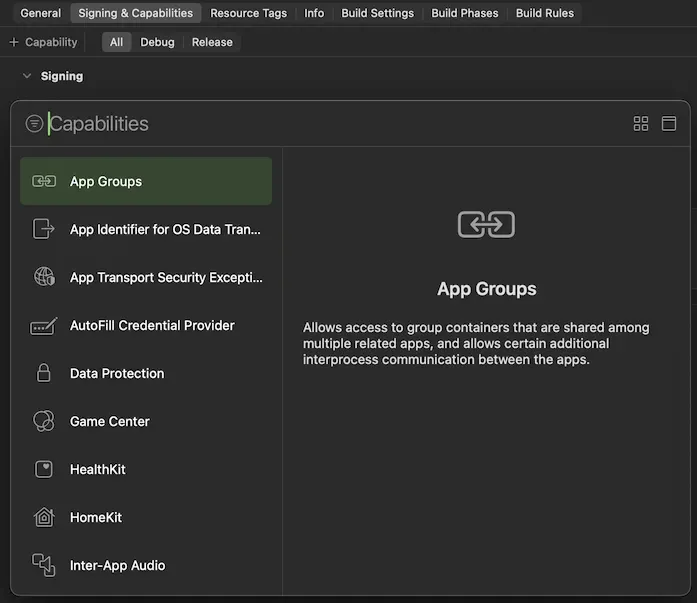Open the General tab

40,13
